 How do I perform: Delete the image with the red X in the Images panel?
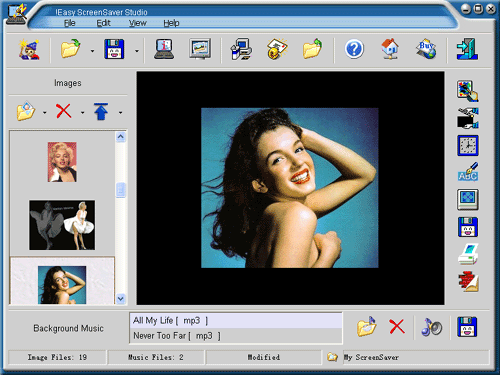pos(63,111)
